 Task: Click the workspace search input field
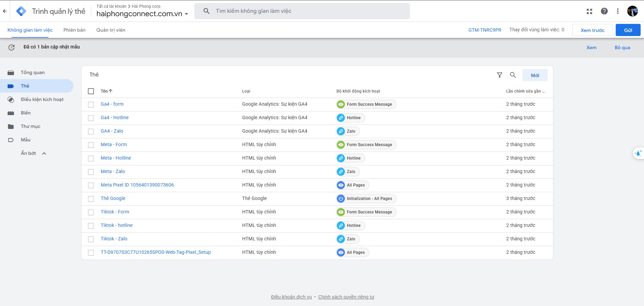pos(302,11)
